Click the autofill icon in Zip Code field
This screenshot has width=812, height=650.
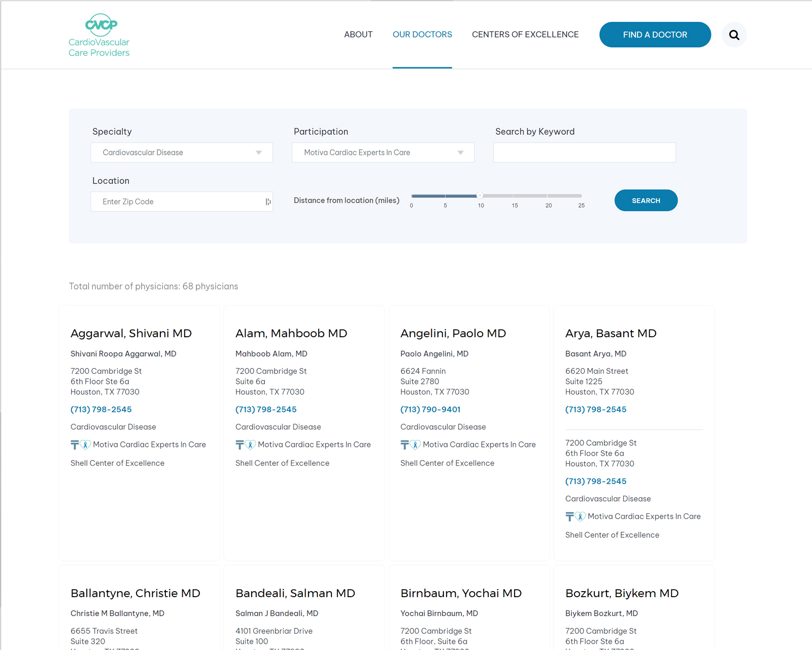click(268, 202)
